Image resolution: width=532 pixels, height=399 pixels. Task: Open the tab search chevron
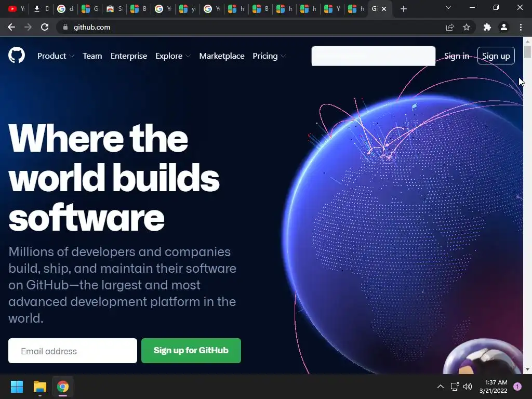(448, 7)
